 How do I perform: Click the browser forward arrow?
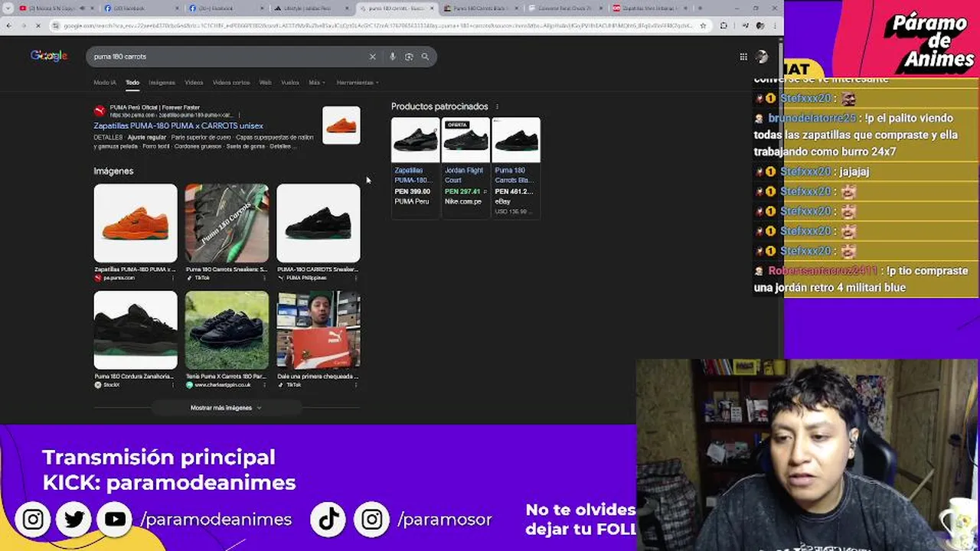click(24, 25)
